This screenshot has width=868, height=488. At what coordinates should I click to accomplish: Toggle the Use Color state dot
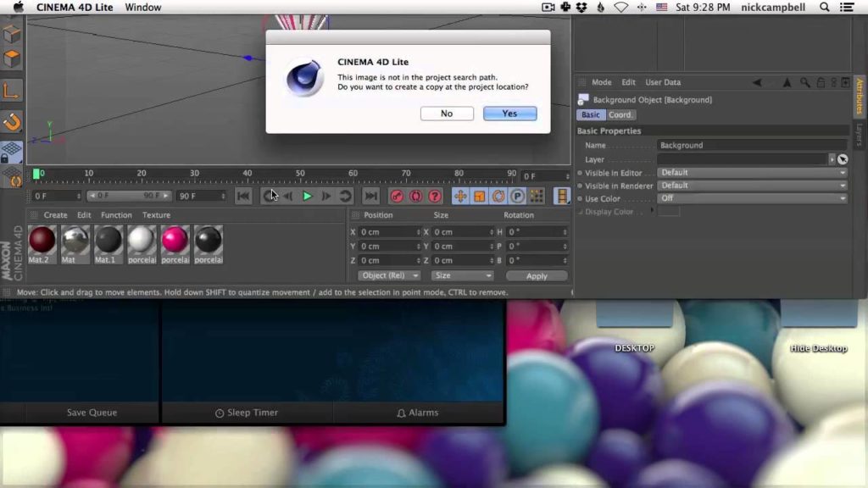pyautogui.click(x=579, y=199)
